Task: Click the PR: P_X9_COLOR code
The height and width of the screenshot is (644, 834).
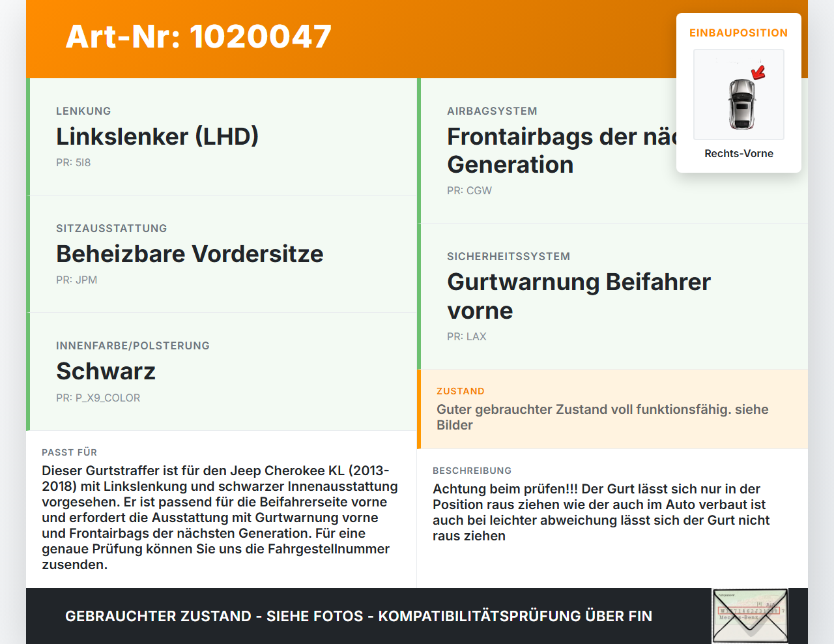Action: click(98, 398)
